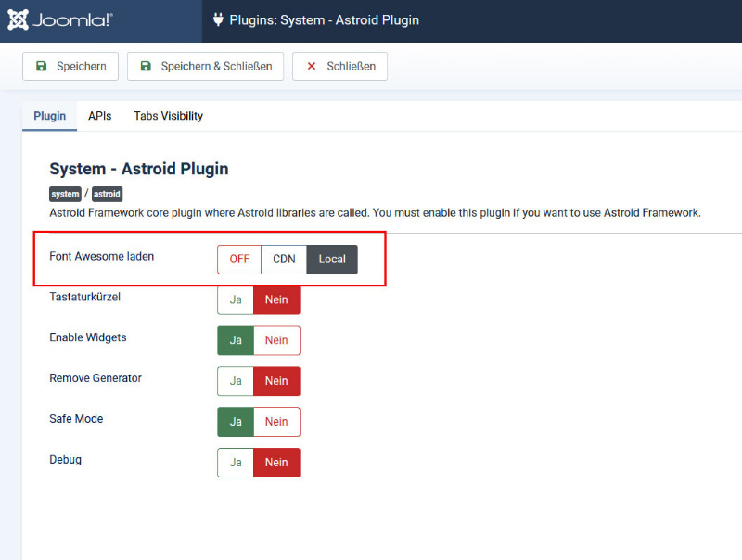Disable Enable Widgets with Nein
The height and width of the screenshot is (560, 742).
point(276,340)
